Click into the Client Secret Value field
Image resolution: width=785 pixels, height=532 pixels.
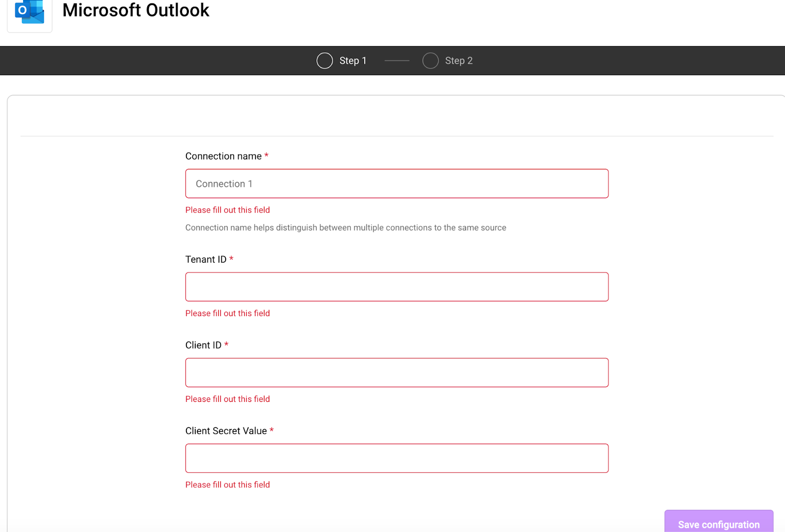(x=396, y=458)
